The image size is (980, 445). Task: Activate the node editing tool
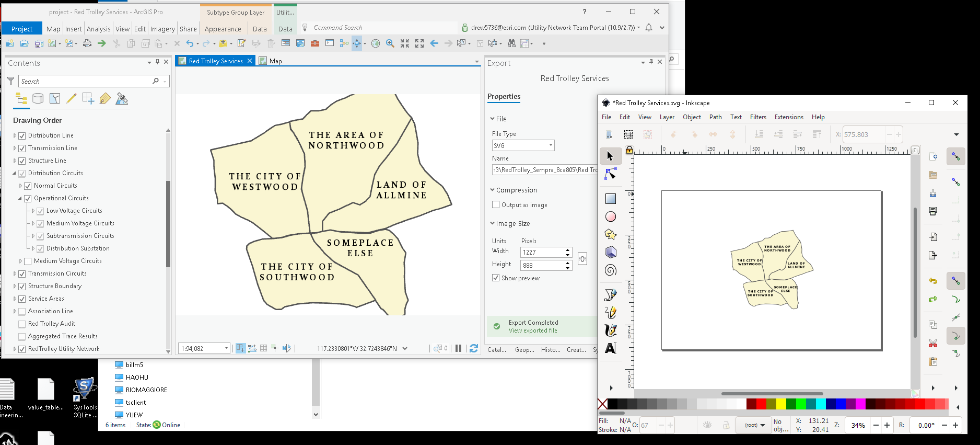point(610,174)
